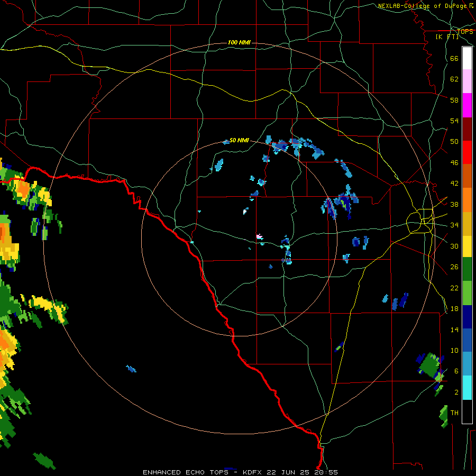Image resolution: width=476 pixels, height=476 pixels.
Task: Click the legend value 54
Action: 454,121
